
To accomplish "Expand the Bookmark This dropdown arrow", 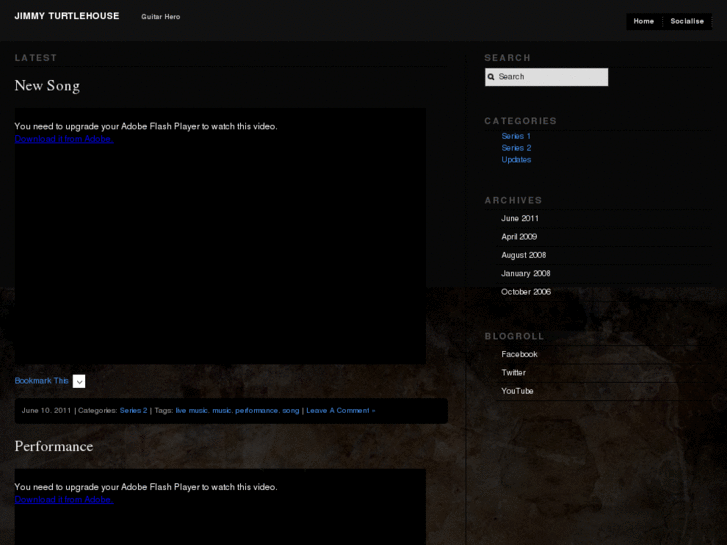I will tap(79, 381).
